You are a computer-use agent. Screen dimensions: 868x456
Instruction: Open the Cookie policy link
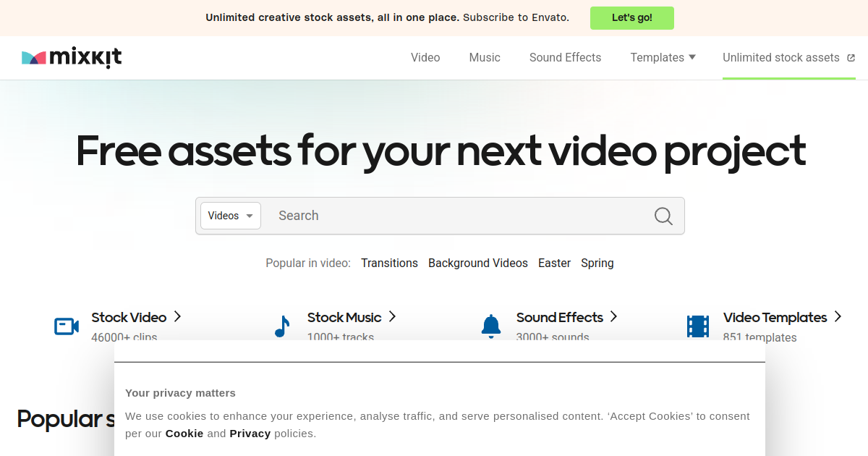tap(184, 434)
